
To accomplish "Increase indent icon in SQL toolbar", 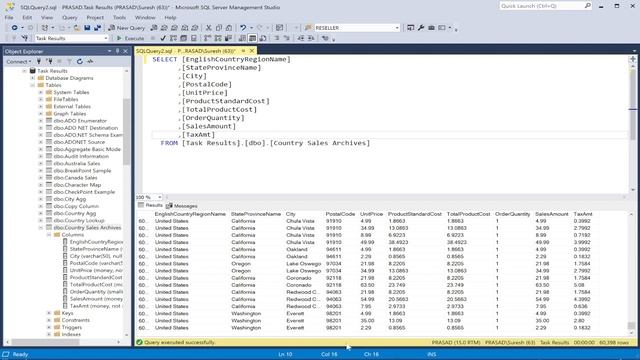I will pyautogui.click(x=311, y=38).
